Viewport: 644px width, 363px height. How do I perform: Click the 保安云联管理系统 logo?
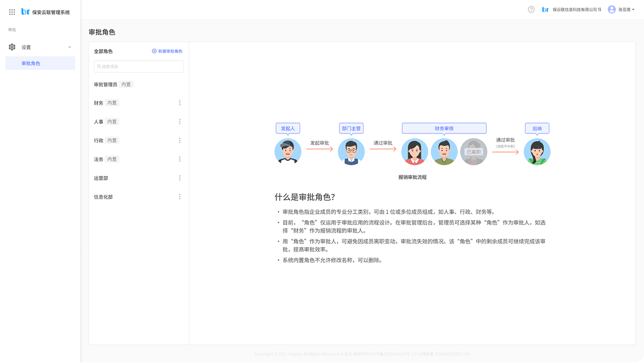pyautogui.click(x=45, y=12)
